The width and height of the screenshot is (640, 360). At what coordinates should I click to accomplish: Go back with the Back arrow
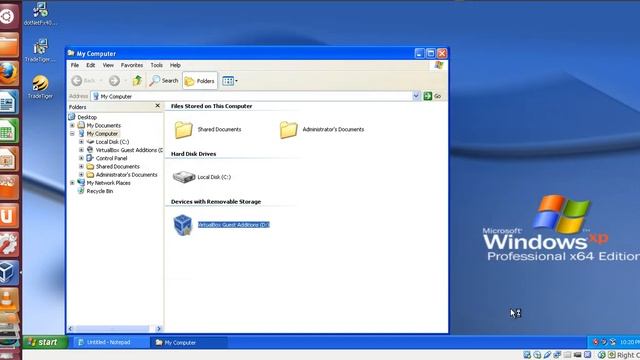tap(83, 81)
